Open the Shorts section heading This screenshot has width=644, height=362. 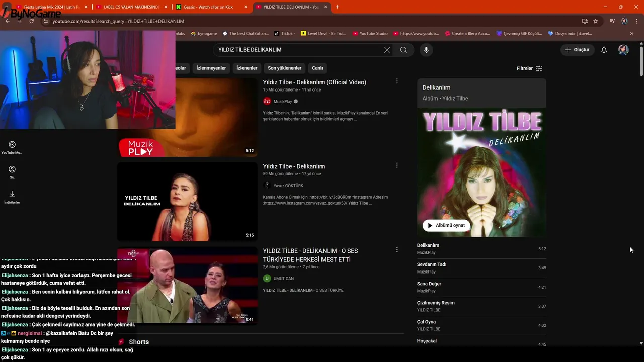[x=139, y=342]
